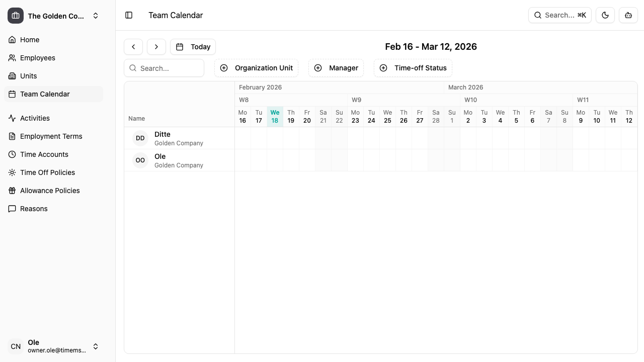The image size is (644, 362).
Task: Open the Manager filter
Action: coord(336,68)
